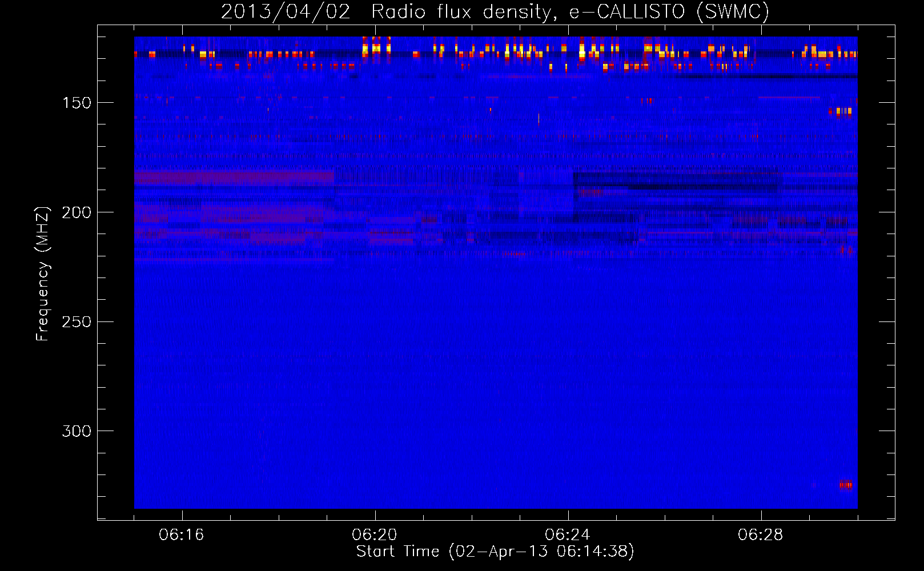This screenshot has height=571, width=924.
Task: Click the 'Frequency (MHZ)' axis label
Action: [42, 274]
